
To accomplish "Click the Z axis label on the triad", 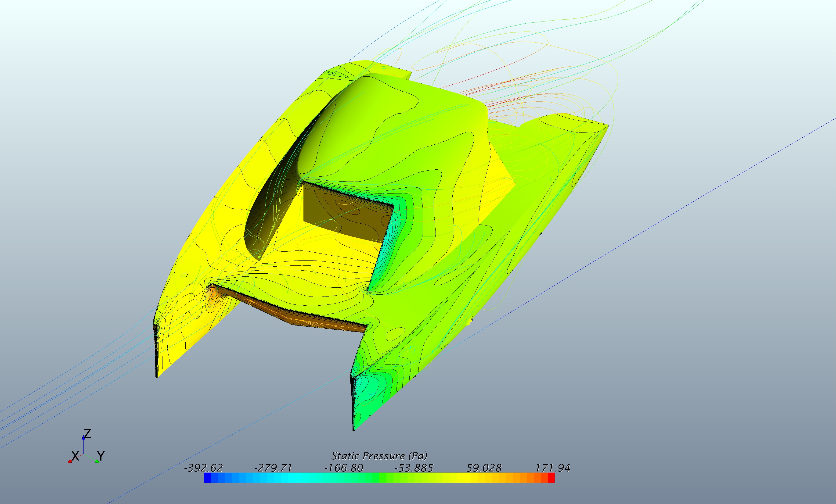I will (87, 434).
